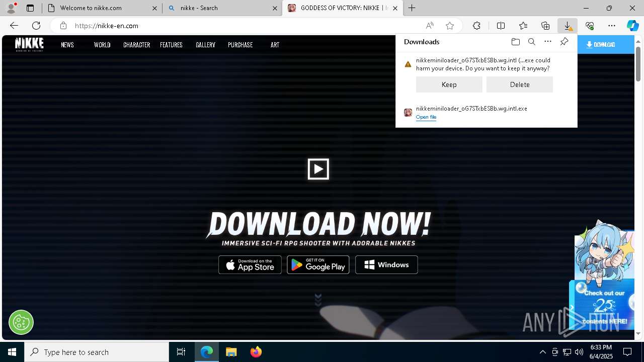This screenshot has width=644, height=362.
Task: Launch Firefox from taskbar
Action: pyautogui.click(x=256, y=352)
